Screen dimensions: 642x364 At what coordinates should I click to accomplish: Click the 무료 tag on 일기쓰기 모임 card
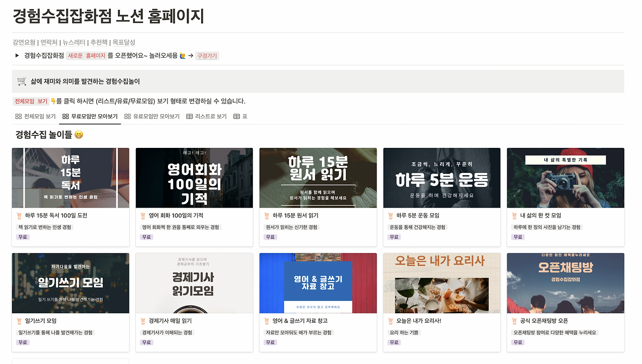[x=23, y=342]
